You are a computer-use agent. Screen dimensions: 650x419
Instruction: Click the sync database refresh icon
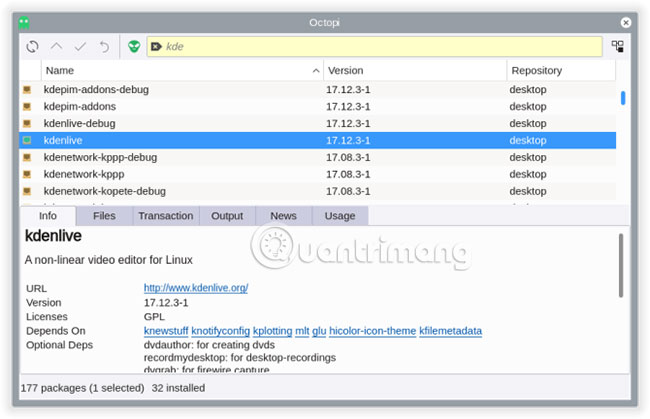tap(32, 46)
